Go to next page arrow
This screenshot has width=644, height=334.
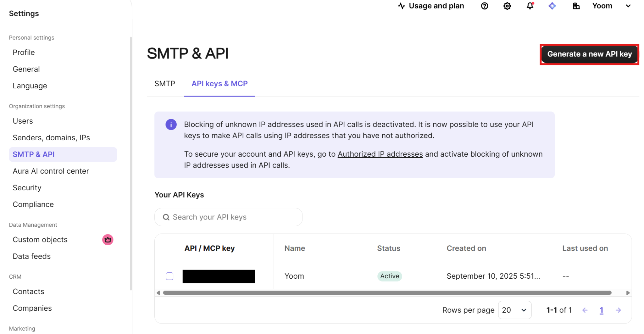tap(618, 310)
